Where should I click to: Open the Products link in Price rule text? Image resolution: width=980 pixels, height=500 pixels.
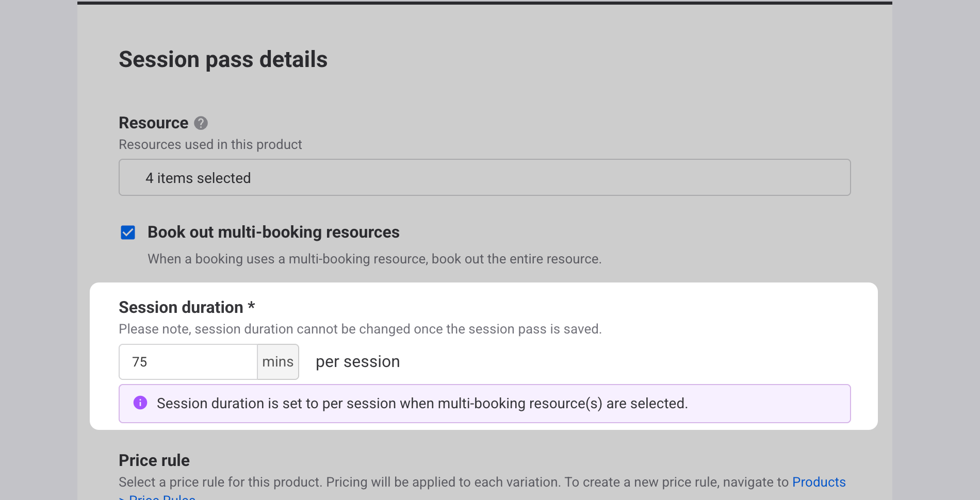click(819, 482)
